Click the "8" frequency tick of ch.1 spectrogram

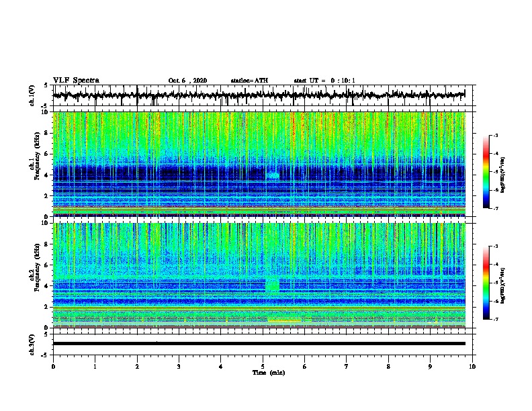[47, 133]
